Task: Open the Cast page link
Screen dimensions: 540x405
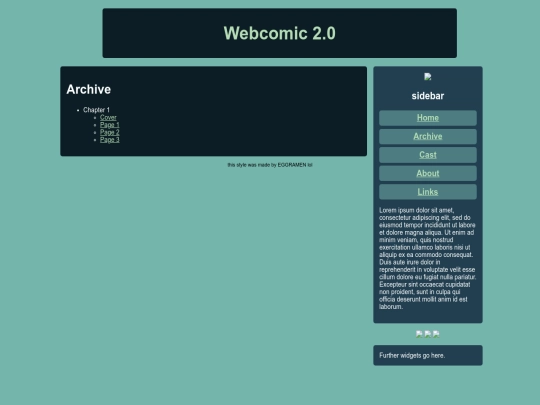Action: coord(428,155)
